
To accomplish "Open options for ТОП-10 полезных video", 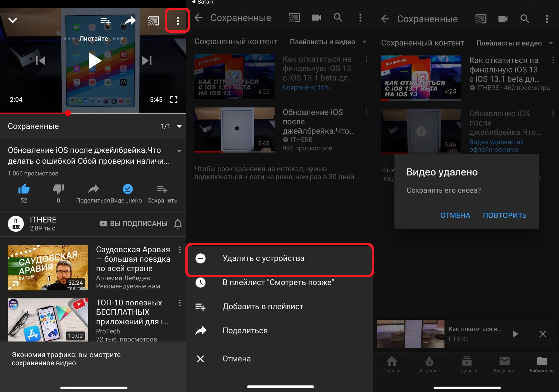I will click(x=180, y=303).
